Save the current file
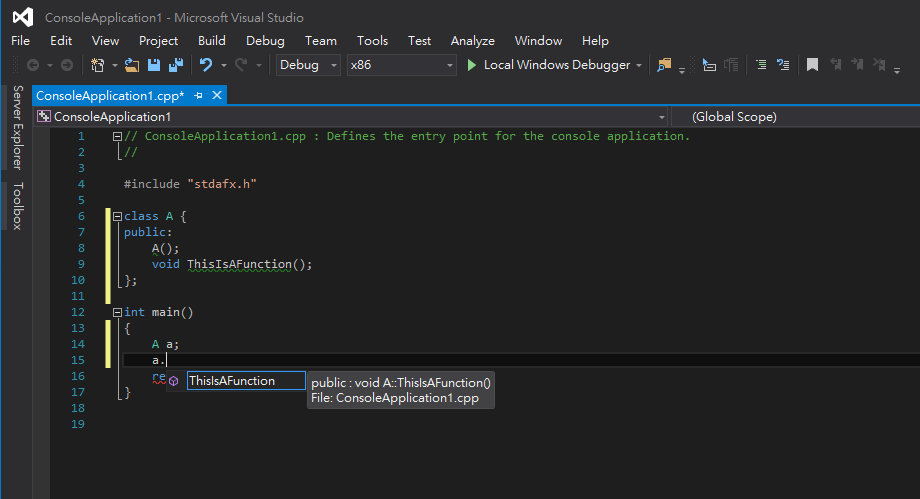This screenshot has height=499, width=920. [x=154, y=65]
